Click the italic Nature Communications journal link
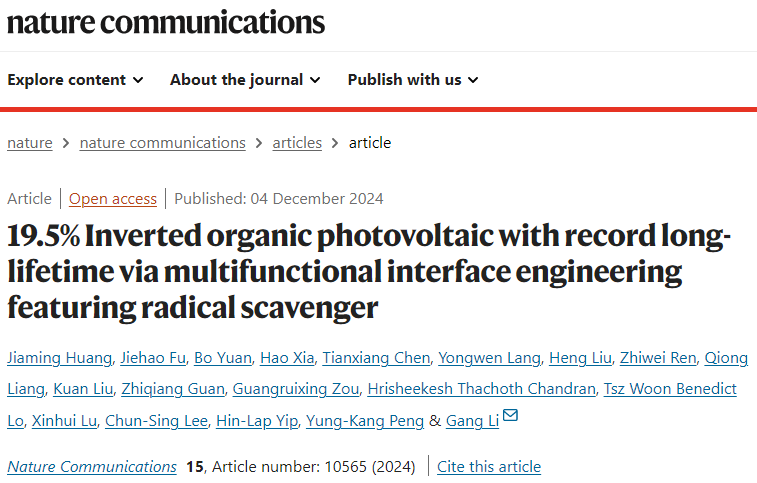This screenshot has width=757, height=483. [x=92, y=467]
